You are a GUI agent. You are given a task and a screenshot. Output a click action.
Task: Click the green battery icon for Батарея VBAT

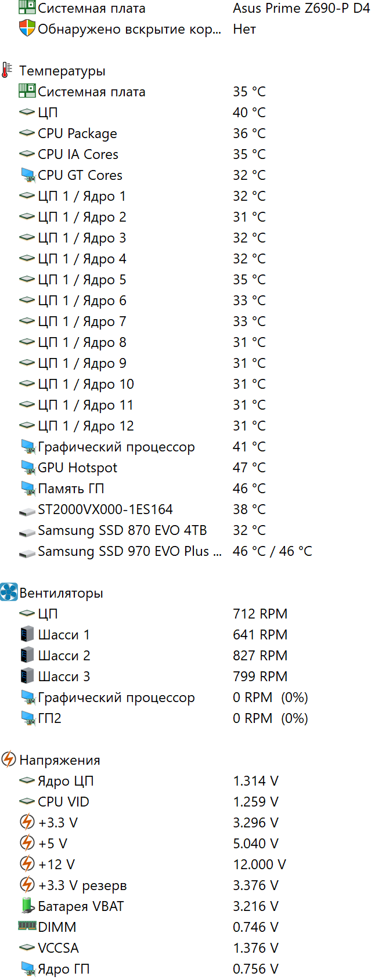click(x=27, y=906)
